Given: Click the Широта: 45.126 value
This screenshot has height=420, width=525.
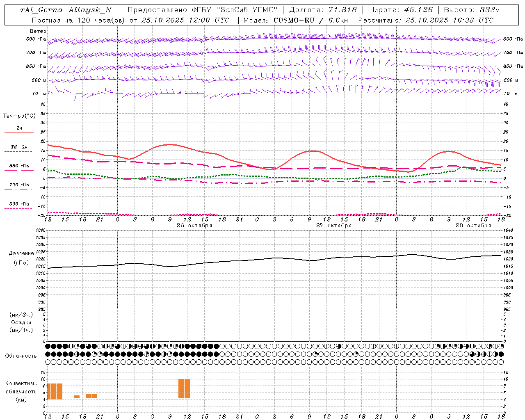Looking at the screenshot, I should click(400, 10).
